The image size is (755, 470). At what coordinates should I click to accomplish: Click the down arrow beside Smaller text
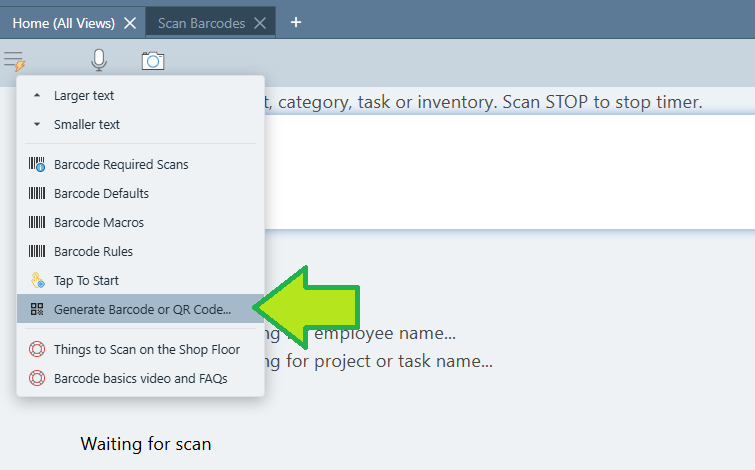click(37, 124)
